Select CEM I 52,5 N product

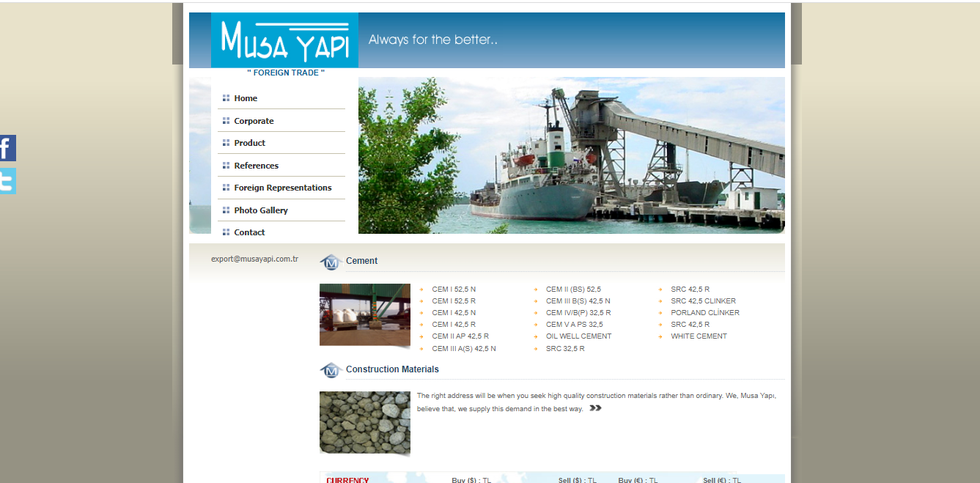[453, 290]
